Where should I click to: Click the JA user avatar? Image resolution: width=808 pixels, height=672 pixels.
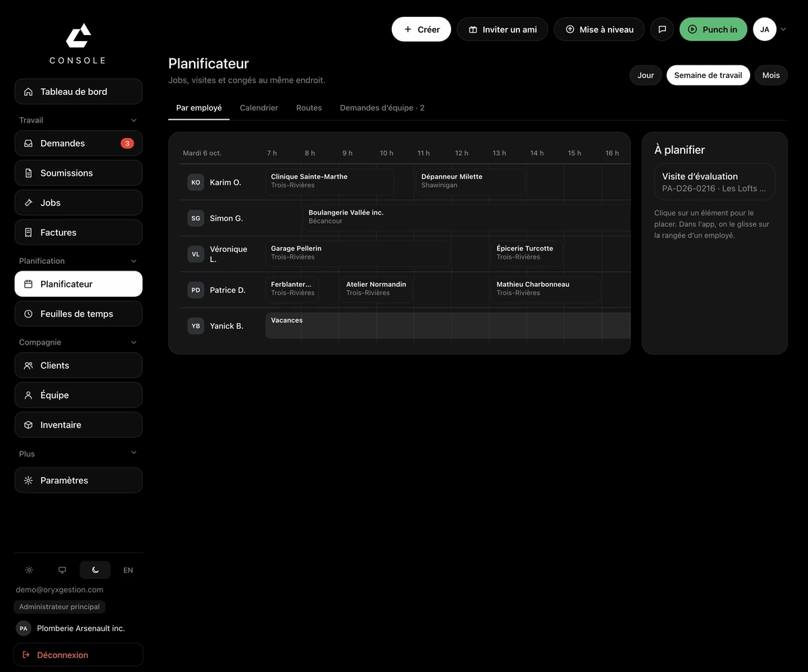coord(765,30)
